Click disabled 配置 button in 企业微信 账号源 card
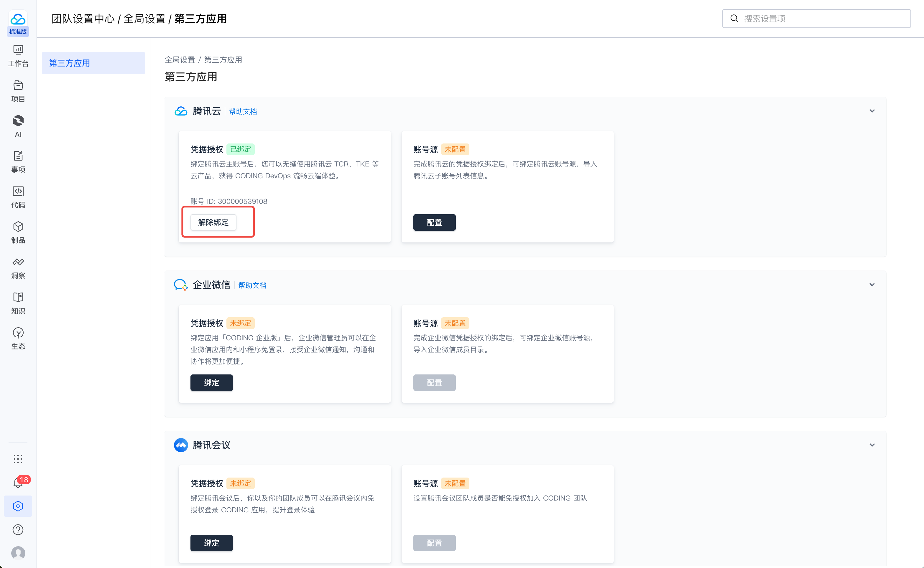This screenshot has width=924, height=568. 434,382
